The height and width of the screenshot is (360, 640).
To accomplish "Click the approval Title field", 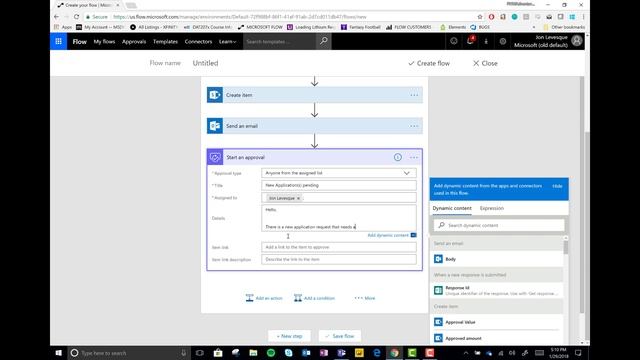I will coord(339,185).
